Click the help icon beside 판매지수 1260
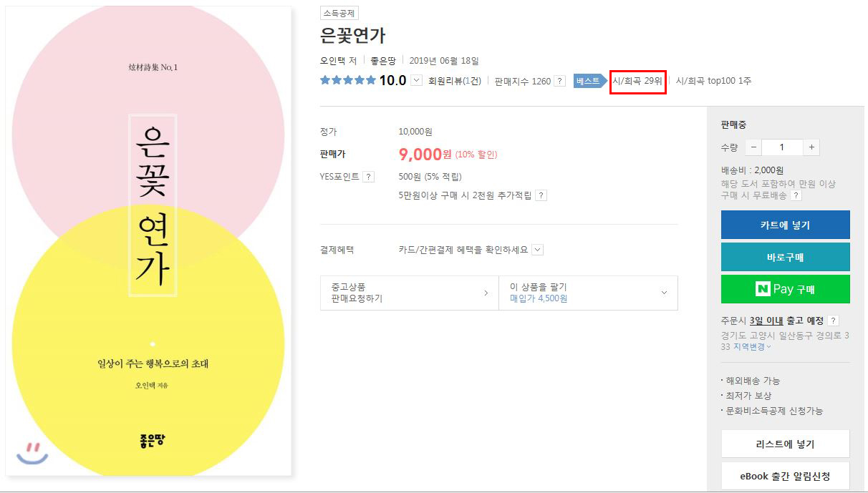Image resolution: width=868 pixels, height=493 pixels. point(559,81)
